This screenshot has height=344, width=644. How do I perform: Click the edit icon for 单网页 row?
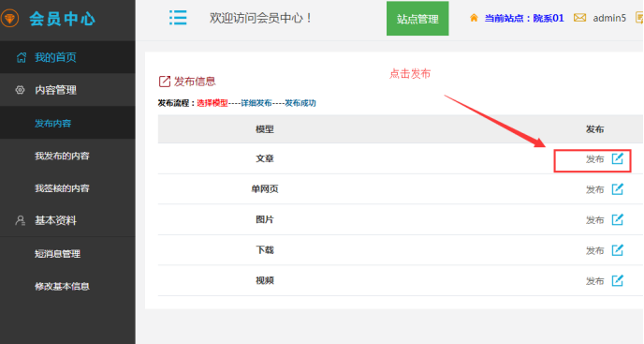617,188
